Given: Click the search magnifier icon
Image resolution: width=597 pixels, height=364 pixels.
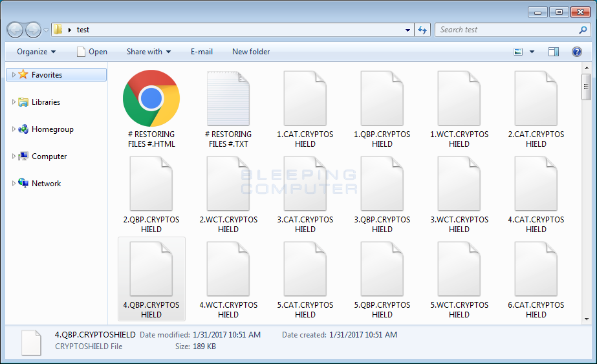Looking at the screenshot, I should click(x=583, y=30).
